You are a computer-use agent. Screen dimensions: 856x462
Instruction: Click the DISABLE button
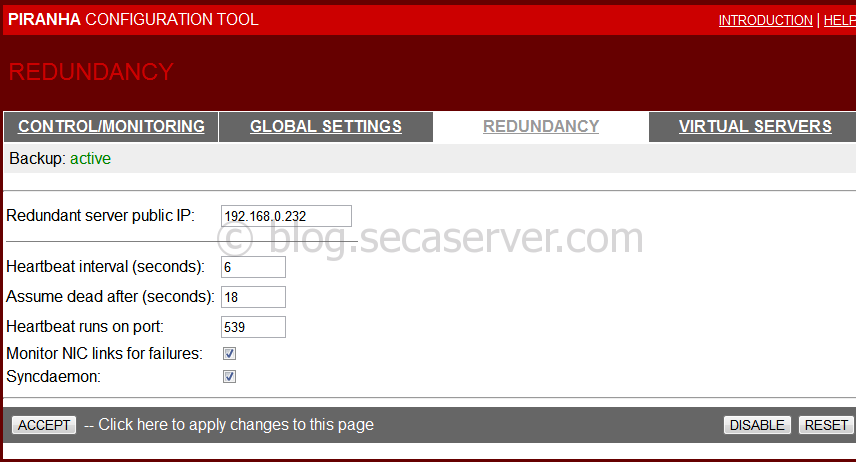[x=757, y=425]
